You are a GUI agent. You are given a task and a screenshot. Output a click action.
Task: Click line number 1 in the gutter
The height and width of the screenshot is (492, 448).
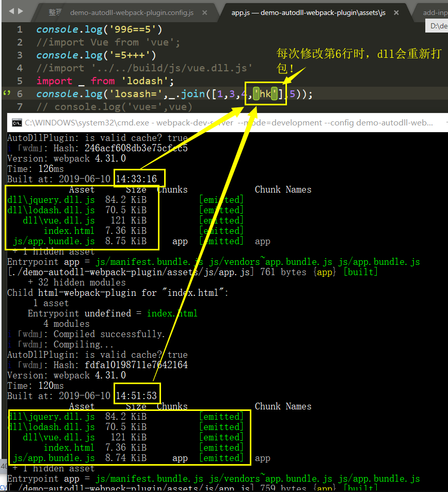(20, 29)
